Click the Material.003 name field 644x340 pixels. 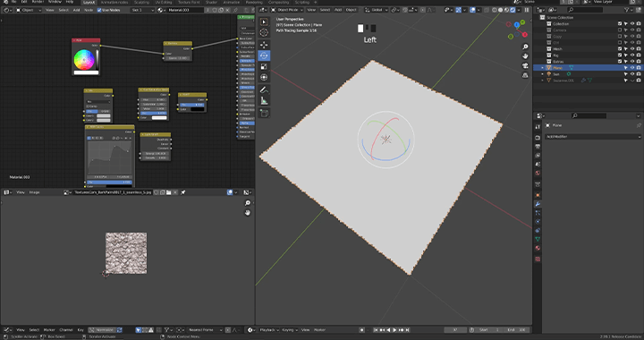pos(186,10)
